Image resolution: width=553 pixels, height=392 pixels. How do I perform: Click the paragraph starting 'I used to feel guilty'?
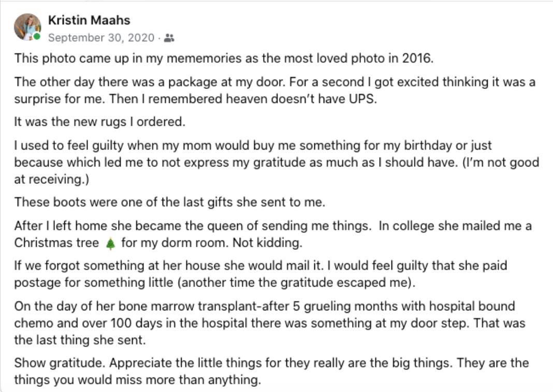[276, 162]
